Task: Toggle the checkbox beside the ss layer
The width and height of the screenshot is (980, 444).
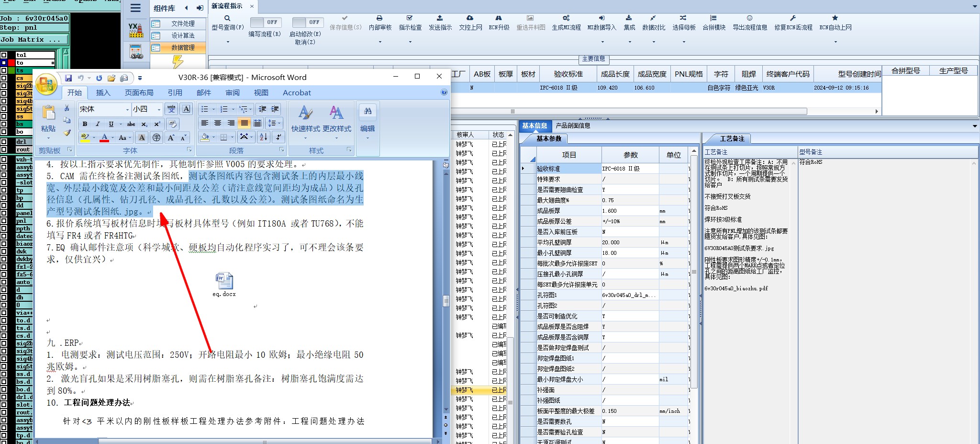Action: (x=4, y=116)
